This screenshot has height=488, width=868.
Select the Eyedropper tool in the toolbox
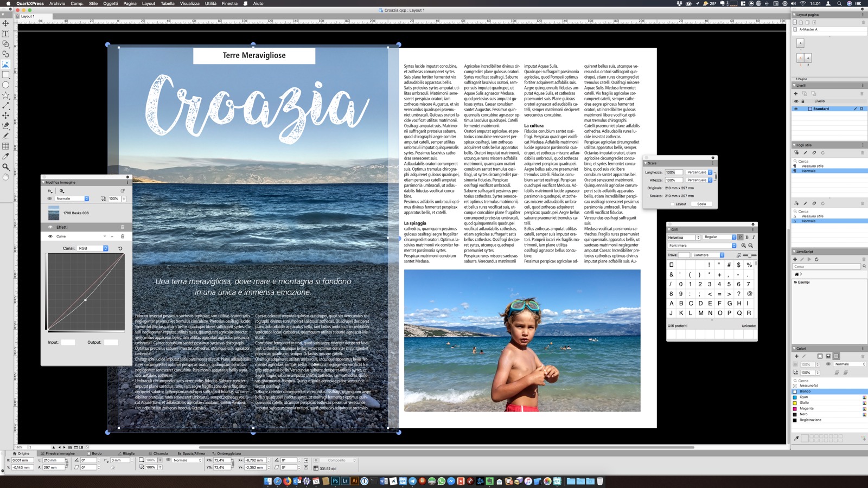[x=6, y=156]
